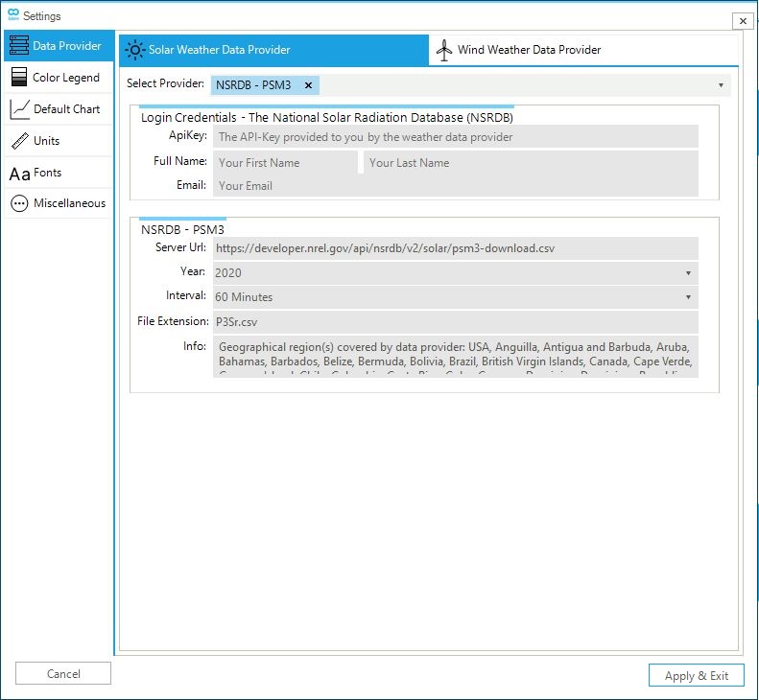Expand the Interval dropdown arrow

688,297
